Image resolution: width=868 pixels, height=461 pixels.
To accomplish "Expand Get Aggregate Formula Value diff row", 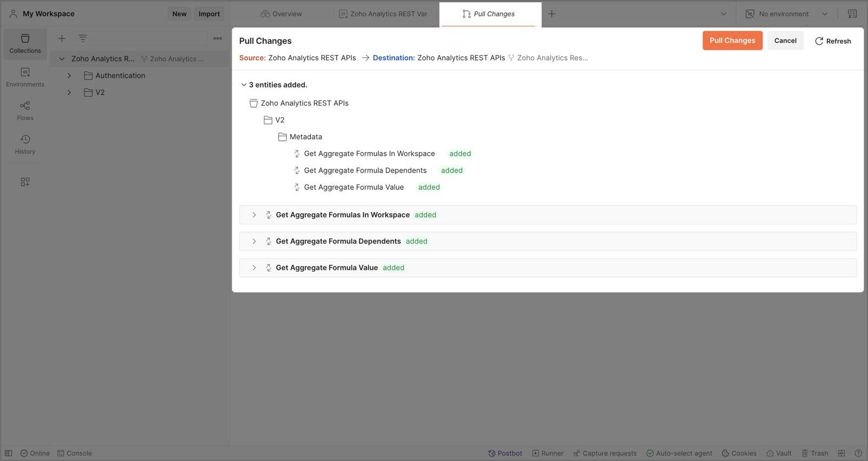I will click(x=254, y=268).
